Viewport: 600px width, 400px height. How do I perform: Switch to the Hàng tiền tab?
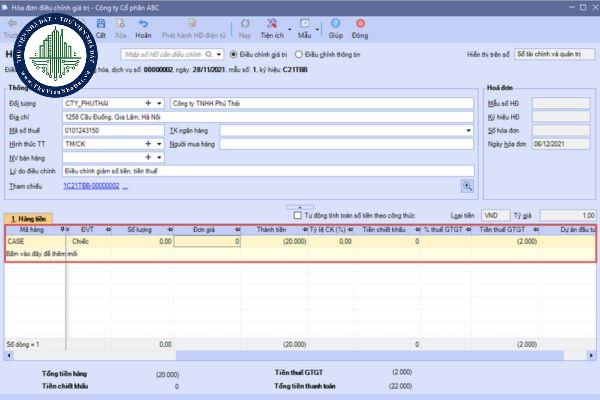click(28, 218)
